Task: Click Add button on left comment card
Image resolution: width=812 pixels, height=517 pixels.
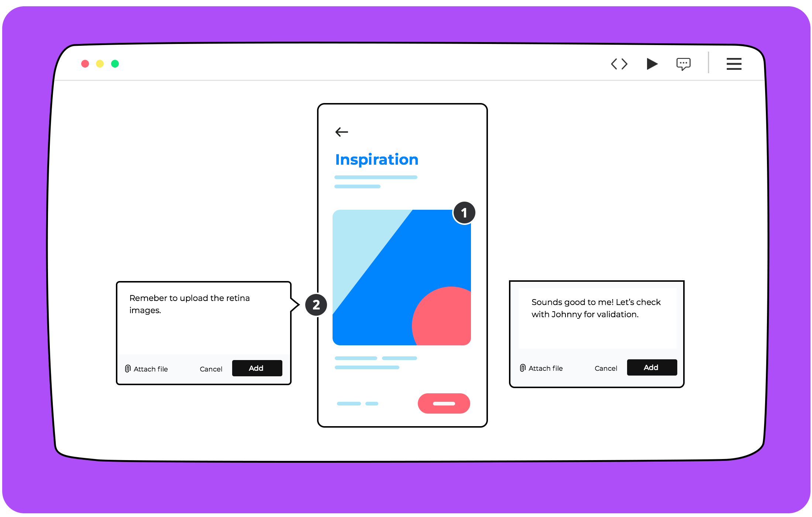Action: [x=255, y=368]
